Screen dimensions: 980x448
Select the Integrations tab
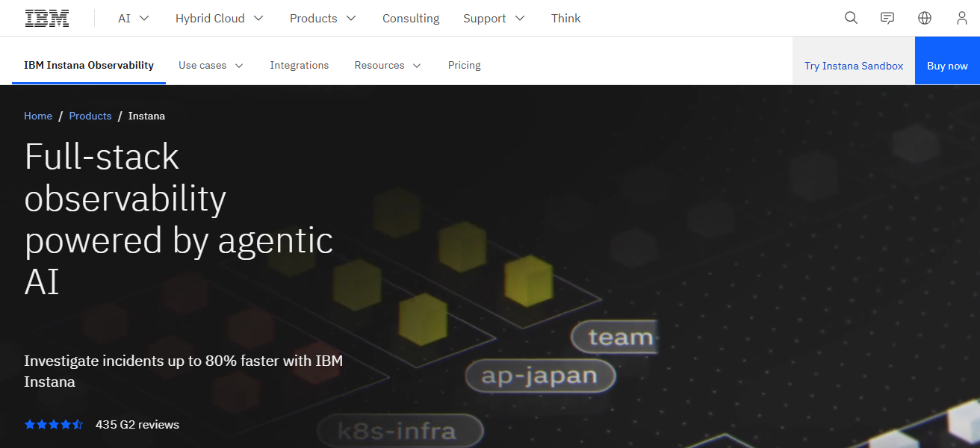tap(299, 66)
